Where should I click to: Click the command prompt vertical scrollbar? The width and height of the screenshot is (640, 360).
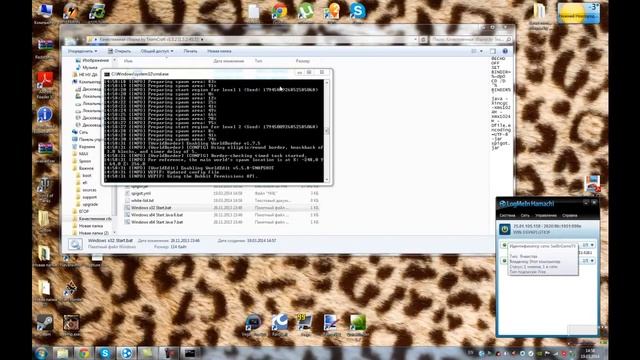tap(327, 131)
